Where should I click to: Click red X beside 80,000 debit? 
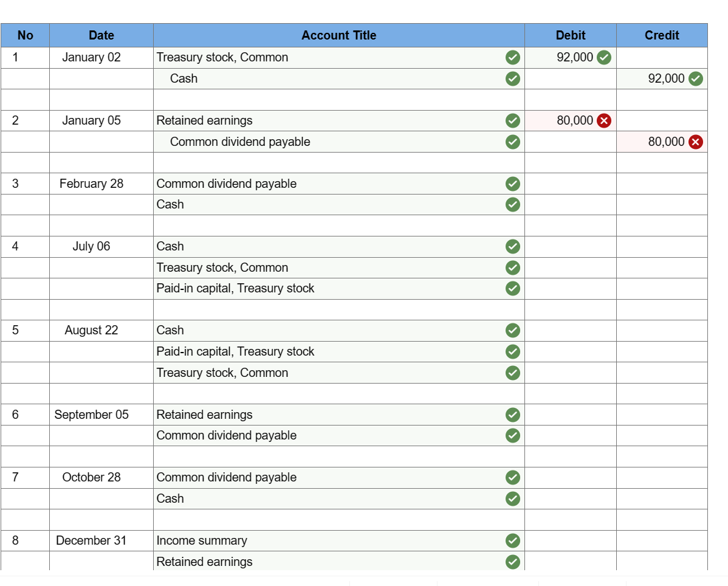click(603, 121)
